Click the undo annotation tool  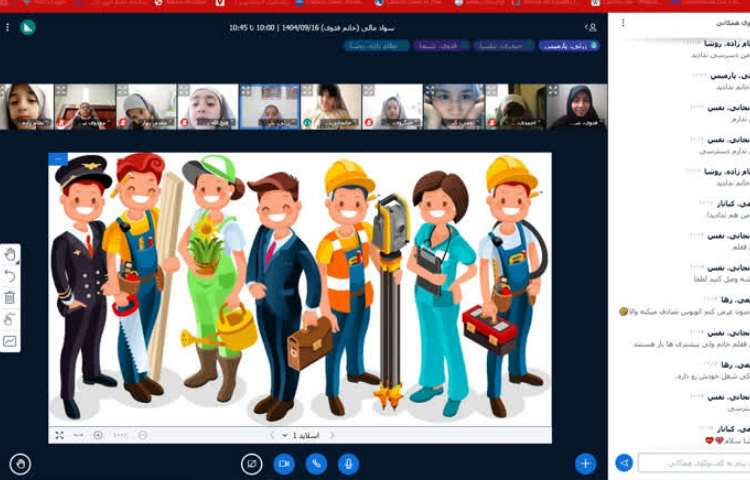[x=10, y=276]
